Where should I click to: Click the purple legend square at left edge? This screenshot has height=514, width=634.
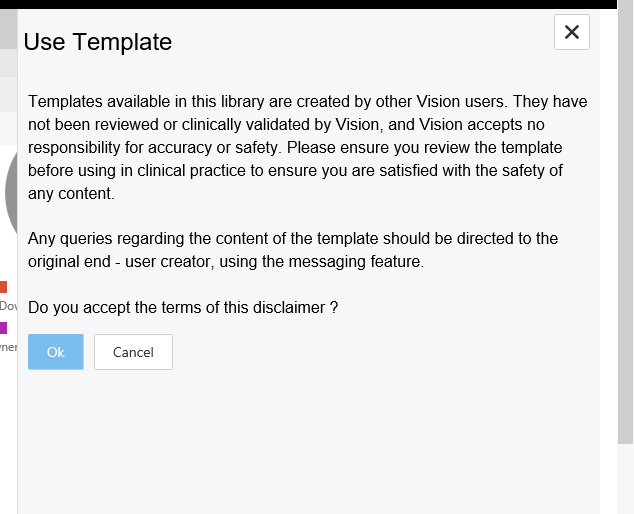click(3, 327)
